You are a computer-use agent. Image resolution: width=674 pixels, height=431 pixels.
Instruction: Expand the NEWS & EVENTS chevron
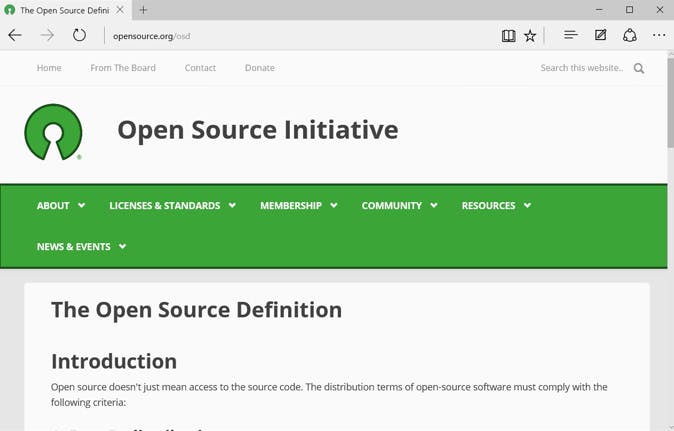click(x=123, y=246)
